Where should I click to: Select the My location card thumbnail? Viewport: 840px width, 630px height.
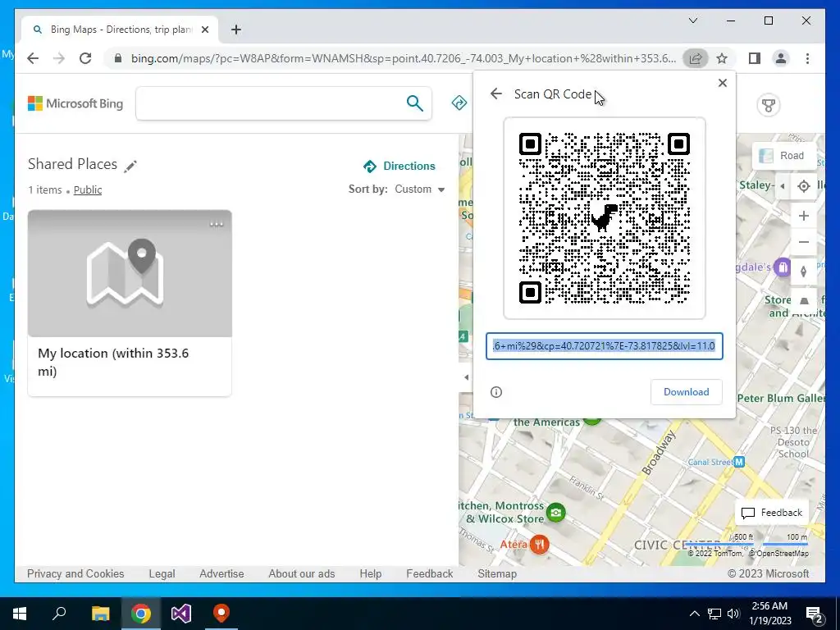(130, 273)
